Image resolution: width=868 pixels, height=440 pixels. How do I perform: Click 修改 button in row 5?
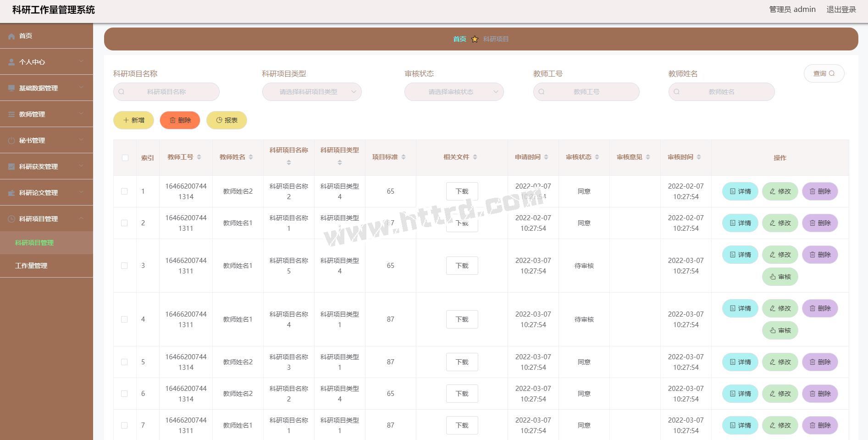pos(780,362)
